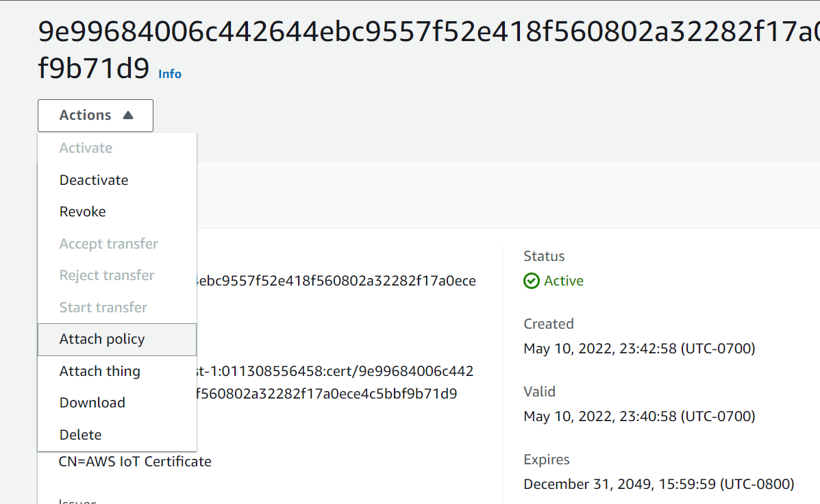Click the Created timestamp May 10, 2022, 23:42:58
The height and width of the screenshot is (504, 820).
[x=640, y=348]
